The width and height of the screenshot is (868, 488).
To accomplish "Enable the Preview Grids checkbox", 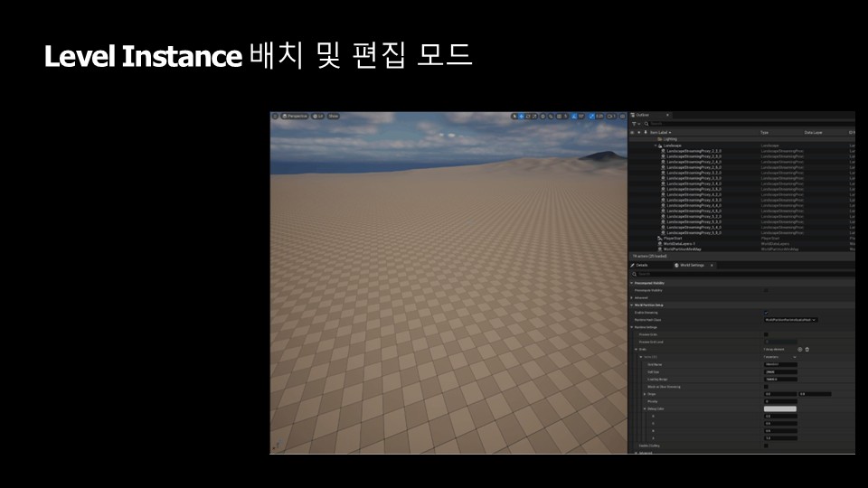I will 766,334.
